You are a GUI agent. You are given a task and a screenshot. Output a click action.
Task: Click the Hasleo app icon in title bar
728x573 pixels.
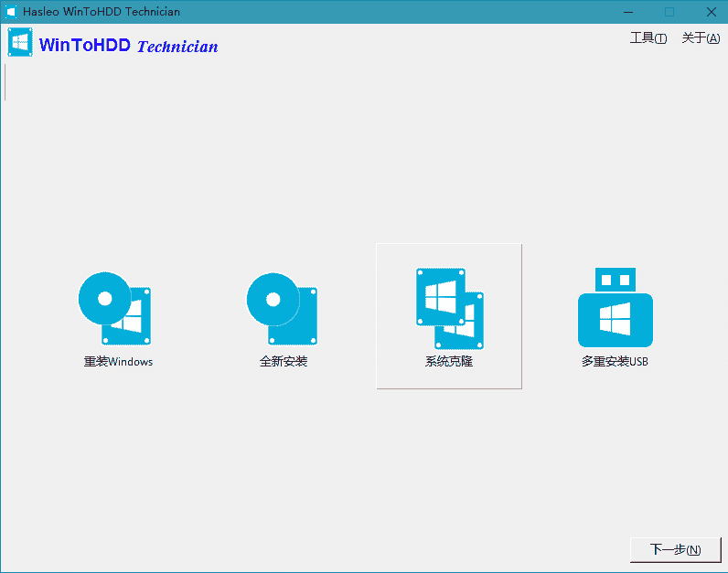pos(11,12)
